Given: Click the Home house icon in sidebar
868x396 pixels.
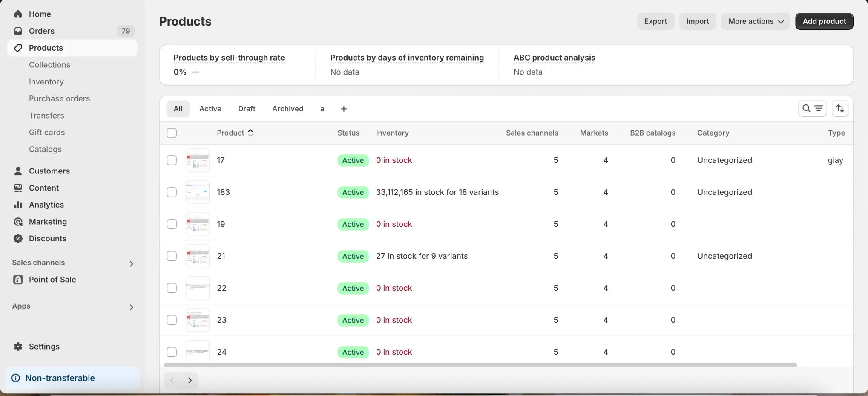Looking at the screenshot, I should 18,14.
